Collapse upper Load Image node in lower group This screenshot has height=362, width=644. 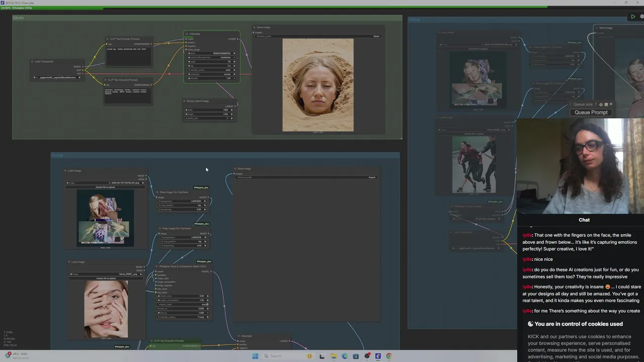click(66, 170)
